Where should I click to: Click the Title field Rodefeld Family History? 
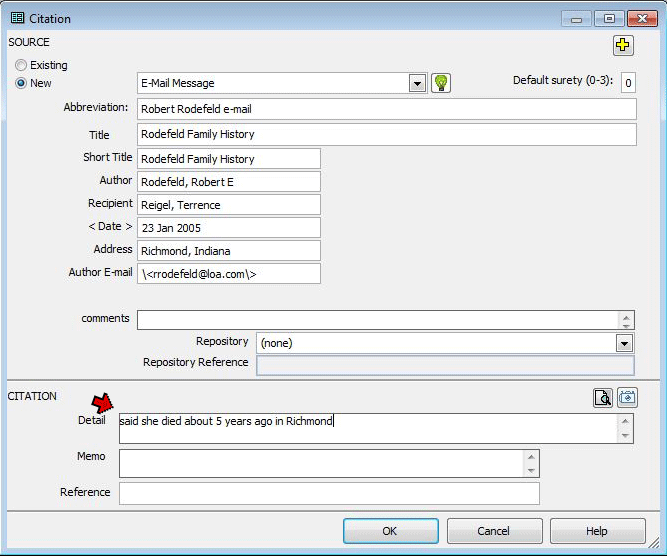coord(387,134)
